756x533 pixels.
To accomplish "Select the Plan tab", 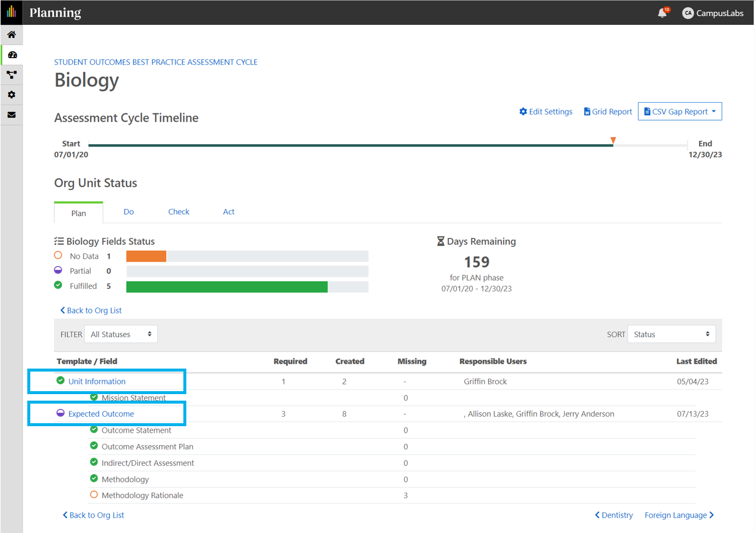I will (78, 213).
